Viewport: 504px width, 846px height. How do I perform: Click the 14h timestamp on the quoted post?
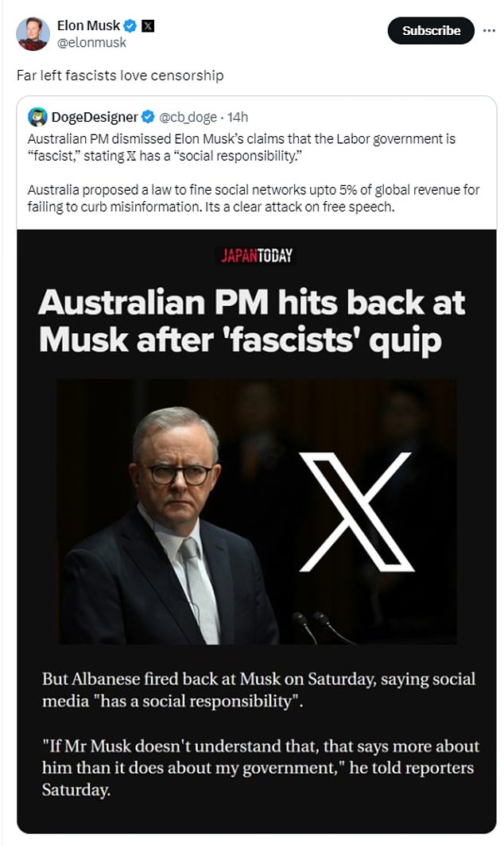(238, 117)
